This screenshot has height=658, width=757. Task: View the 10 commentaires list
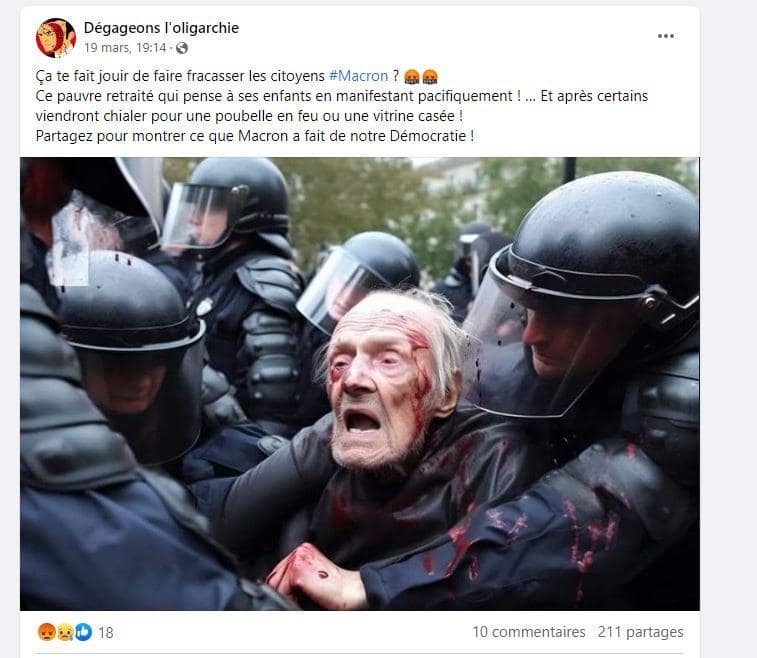point(529,632)
